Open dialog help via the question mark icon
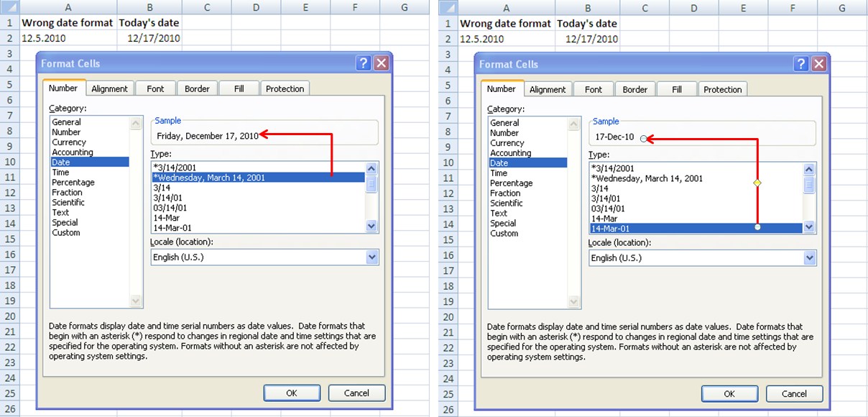The image size is (868, 417). pos(364,63)
